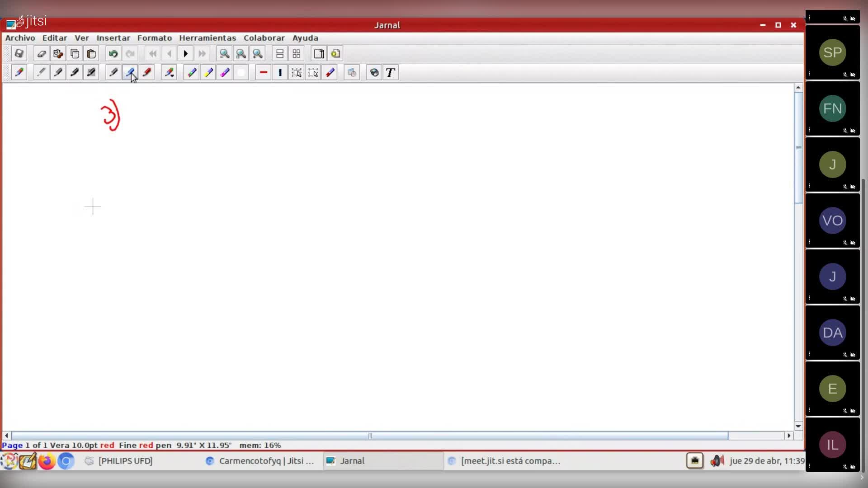Image resolution: width=868 pixels, height=488 pixels.
Task: Click the Undo arrow icon
Action: coord(113,54)
